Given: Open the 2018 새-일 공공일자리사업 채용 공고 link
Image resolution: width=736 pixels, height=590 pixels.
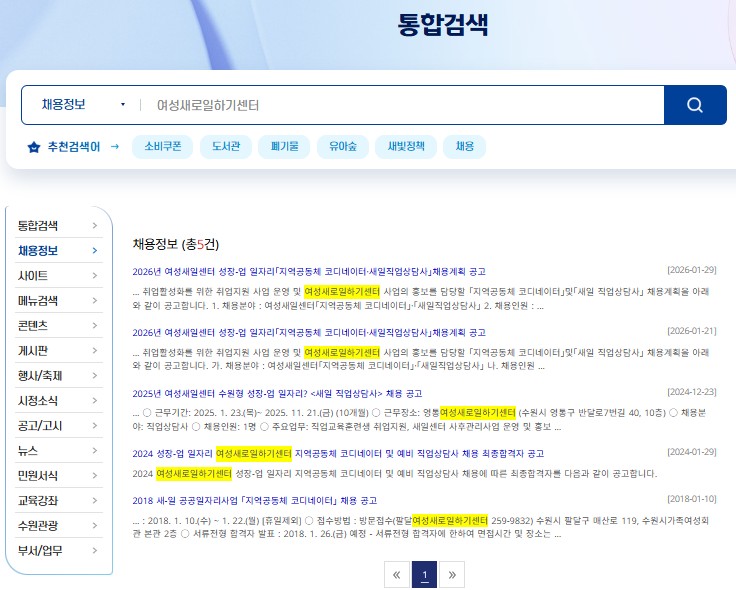Looking at the screenshot, I should coord(254,500).
